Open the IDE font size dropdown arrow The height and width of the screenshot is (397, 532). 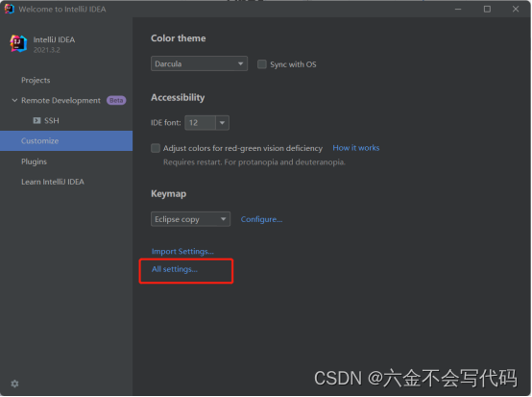pos(222,123)
